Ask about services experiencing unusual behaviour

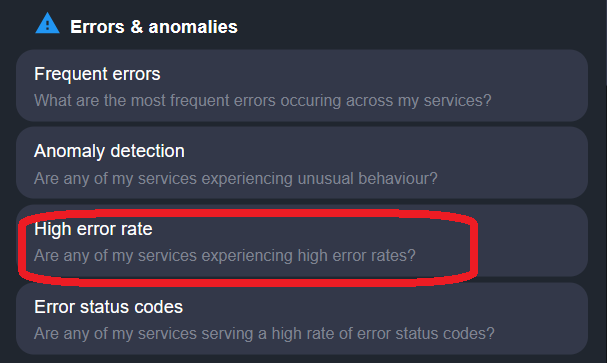point(235,179)
